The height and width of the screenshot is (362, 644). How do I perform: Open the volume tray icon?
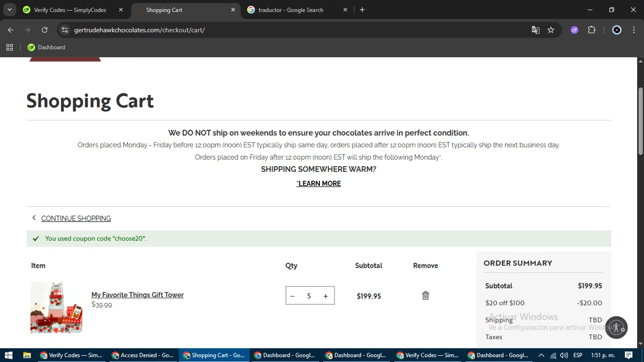(564, 355)
